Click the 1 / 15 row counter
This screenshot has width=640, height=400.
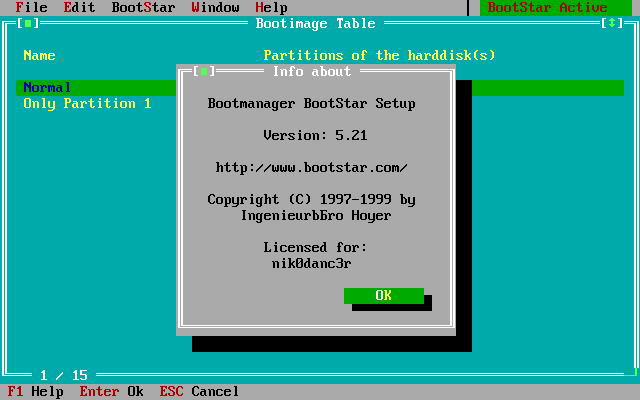(64, 376)
